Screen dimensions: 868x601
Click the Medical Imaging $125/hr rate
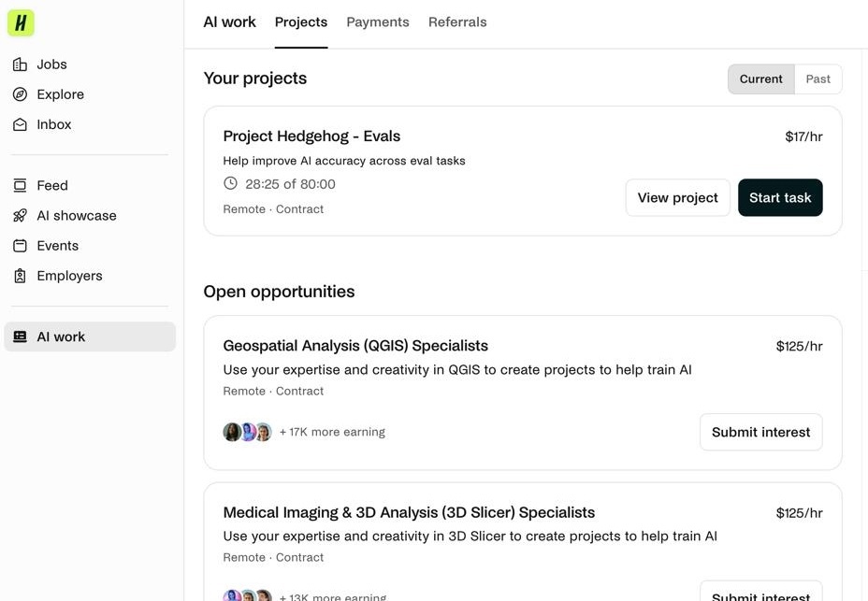(x=800, y=513)
